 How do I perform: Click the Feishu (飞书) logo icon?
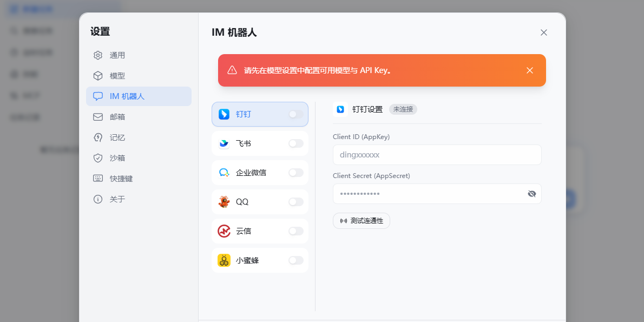point(224,143)
